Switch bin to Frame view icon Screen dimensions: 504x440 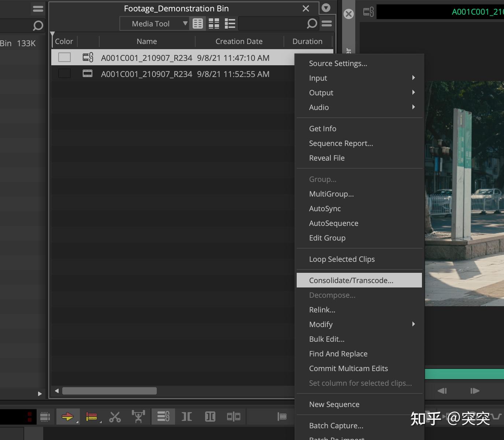pyautogui.click(x=214, y=24)
